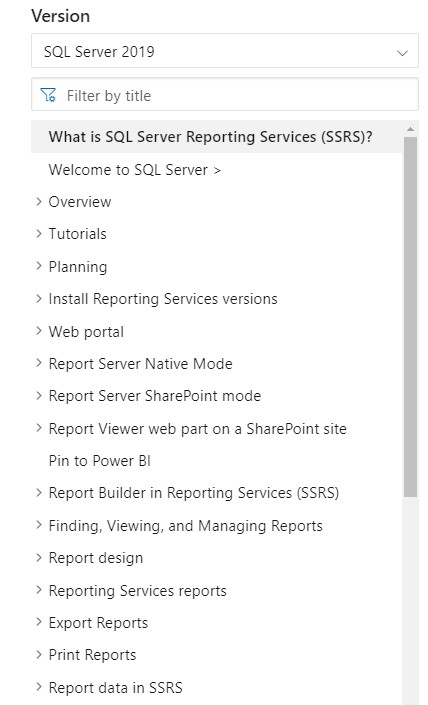Select Report Server Native Mode label
Image resolution: width=428 pixels, height=705 pixels.
(x=140, y=364)
